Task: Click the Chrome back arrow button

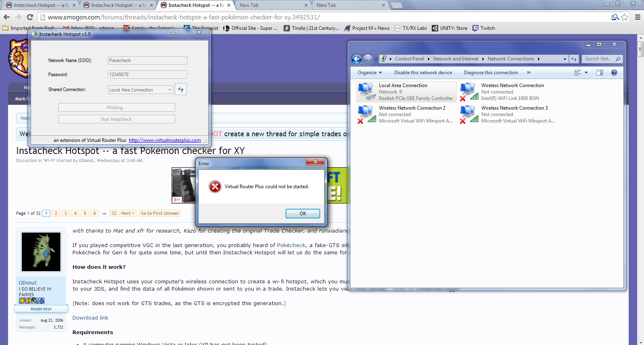Action: tap(6, 17)
